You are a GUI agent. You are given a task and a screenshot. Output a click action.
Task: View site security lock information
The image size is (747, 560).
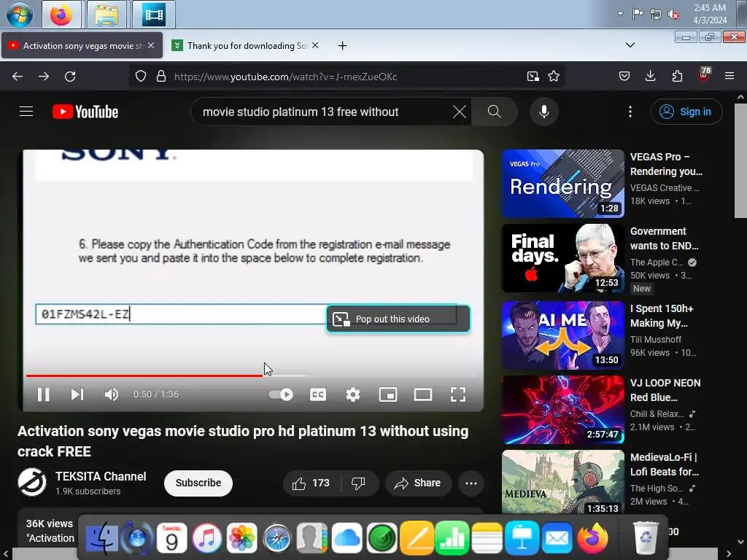[161, 76]
